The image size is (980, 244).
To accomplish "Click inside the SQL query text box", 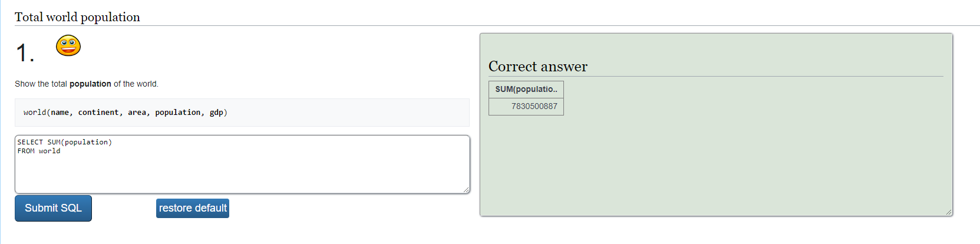I will [x=242, y=164].
